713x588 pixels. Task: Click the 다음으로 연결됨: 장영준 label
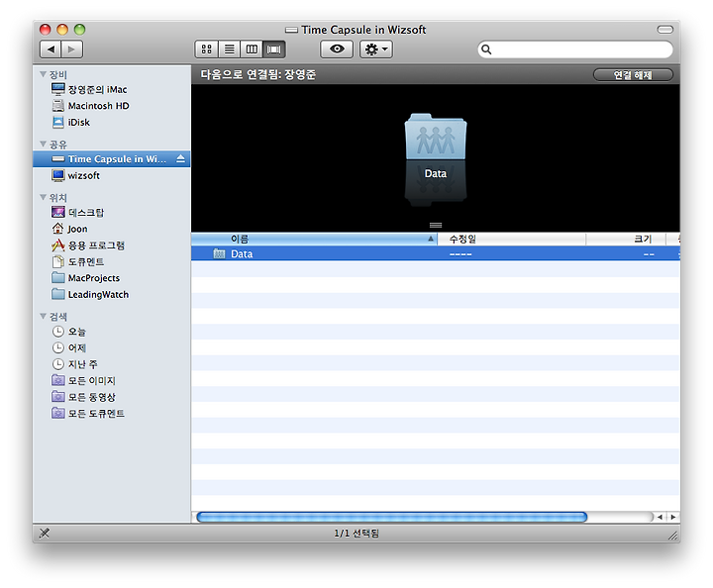point(257,74)
